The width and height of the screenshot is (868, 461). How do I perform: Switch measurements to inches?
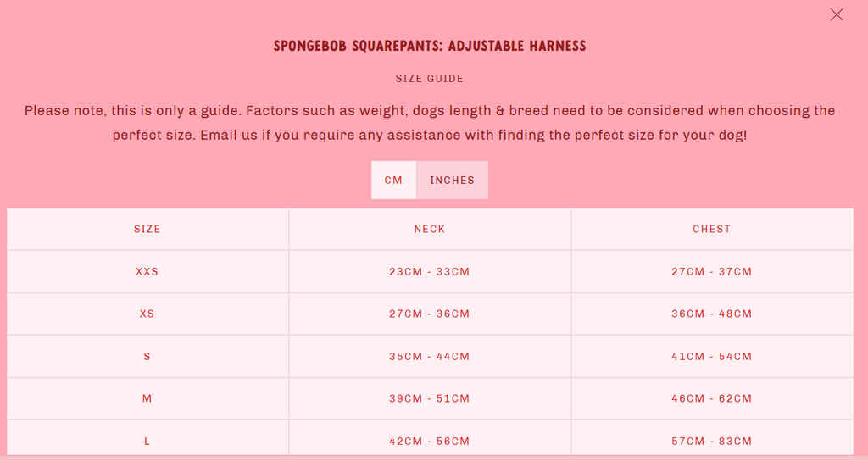coord(453,180)
